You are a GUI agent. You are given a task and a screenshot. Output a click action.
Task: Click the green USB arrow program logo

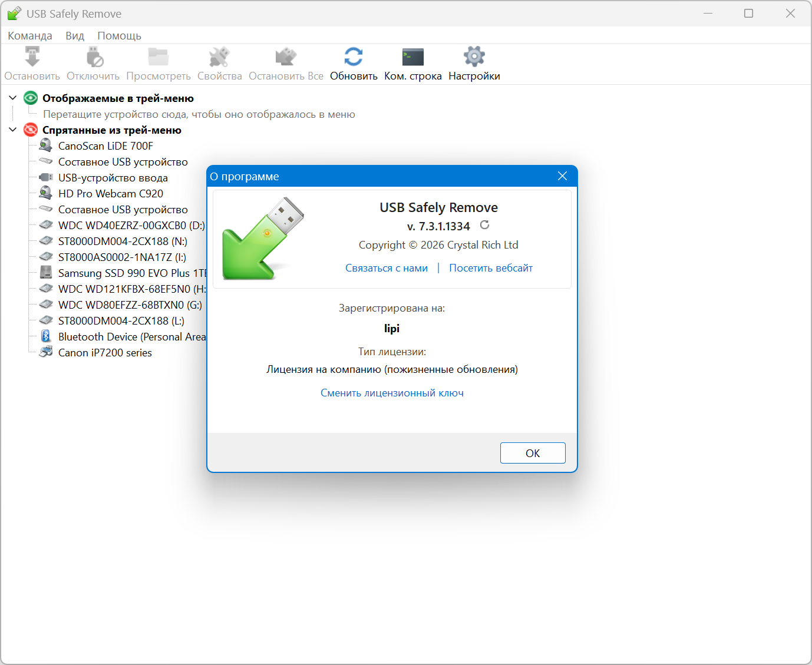(262, 239)
